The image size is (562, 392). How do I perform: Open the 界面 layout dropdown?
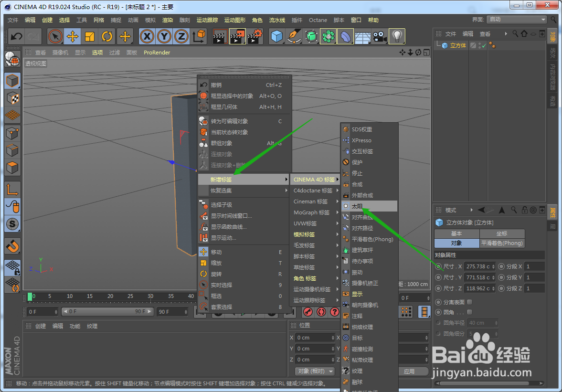517,20
